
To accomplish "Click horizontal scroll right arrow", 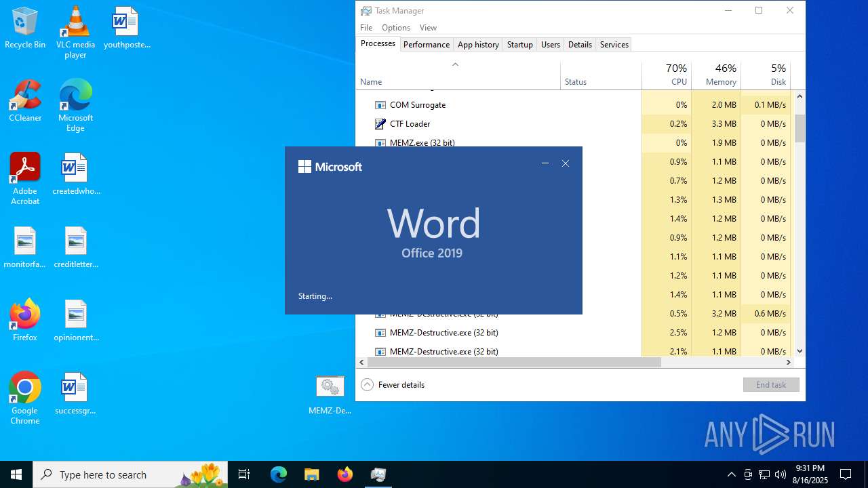I will 787,363.
